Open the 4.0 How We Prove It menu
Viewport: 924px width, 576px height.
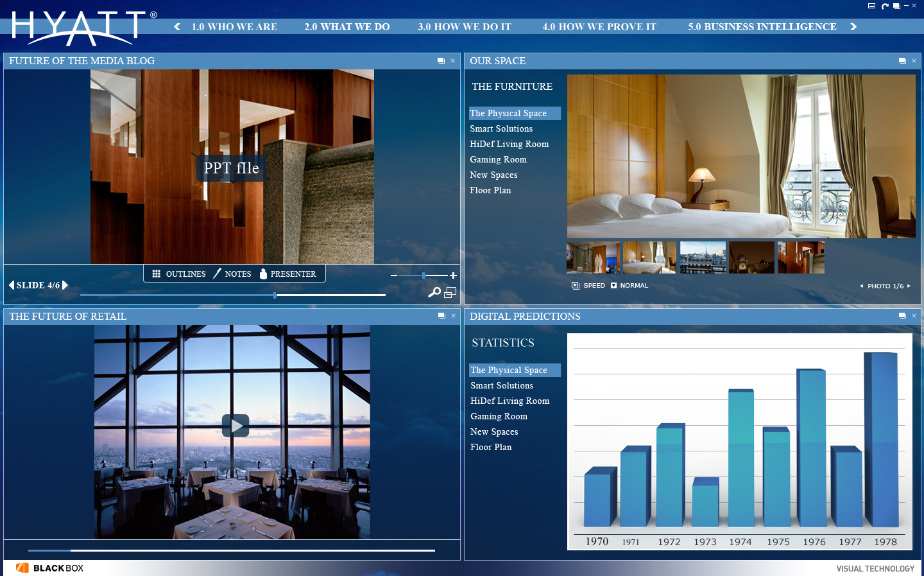599,27
